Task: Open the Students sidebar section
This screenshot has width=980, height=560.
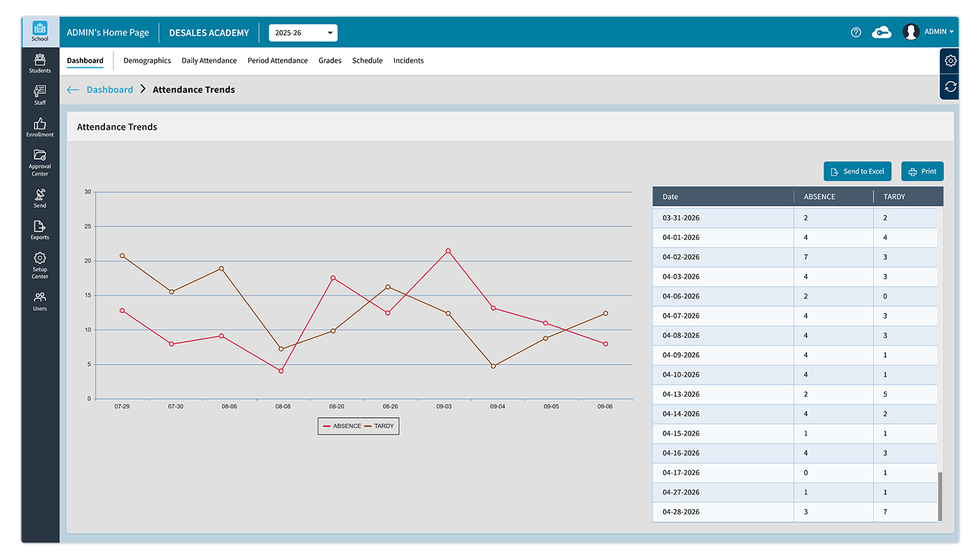Action: click(40, 64)
